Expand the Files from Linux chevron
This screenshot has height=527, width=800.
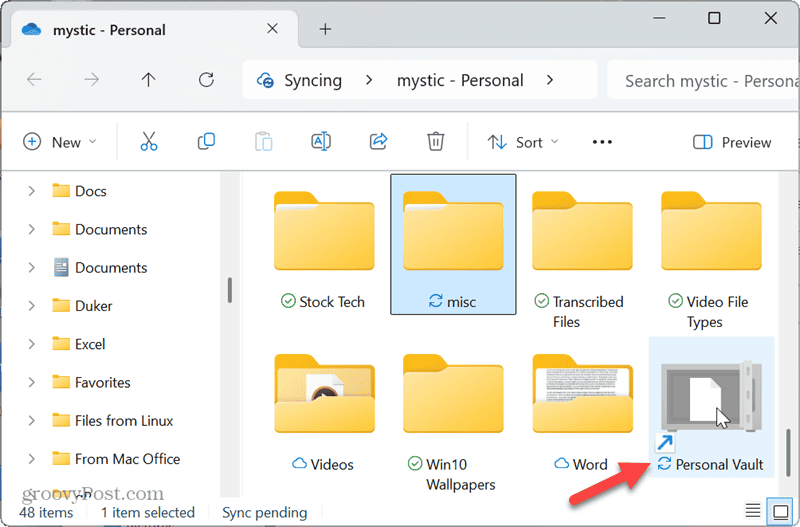coord(32,420)
